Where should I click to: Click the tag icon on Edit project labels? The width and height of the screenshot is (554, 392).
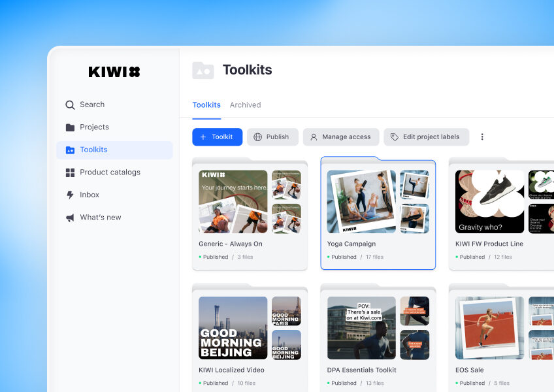click(x=395, y=137)
